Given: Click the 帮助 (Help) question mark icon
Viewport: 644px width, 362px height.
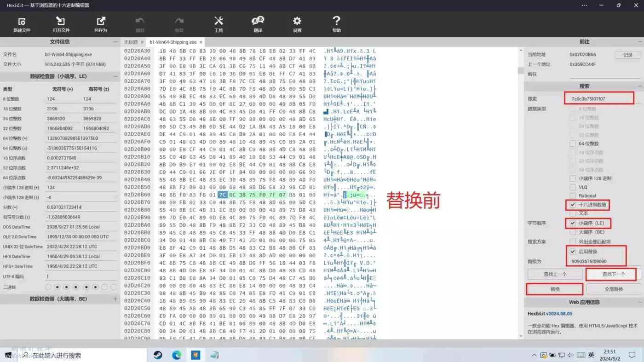Looking at the screenshot, I should pyautogui.click(x=336, y=24).
